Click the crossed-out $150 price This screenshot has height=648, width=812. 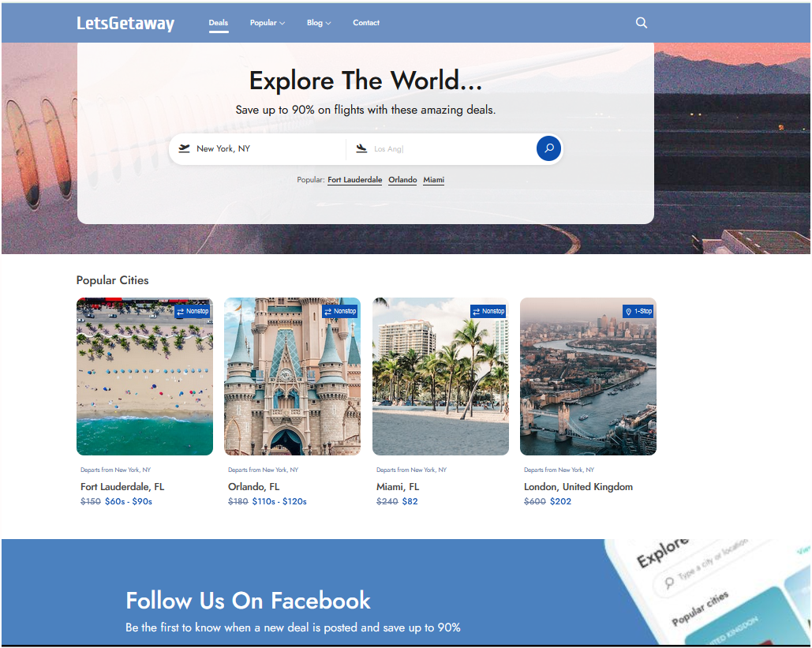pyautogui.click(x=91, y=501)
